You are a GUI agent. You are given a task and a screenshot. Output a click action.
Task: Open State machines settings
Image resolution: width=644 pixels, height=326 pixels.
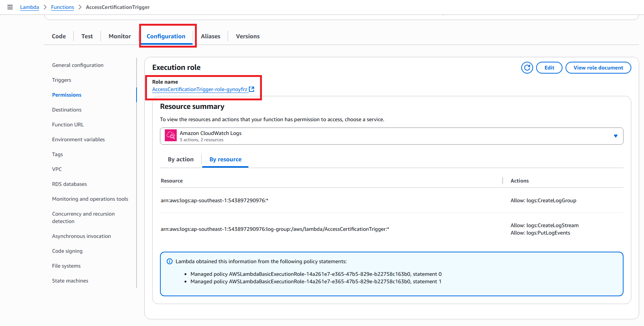click(x=70, y=281)
